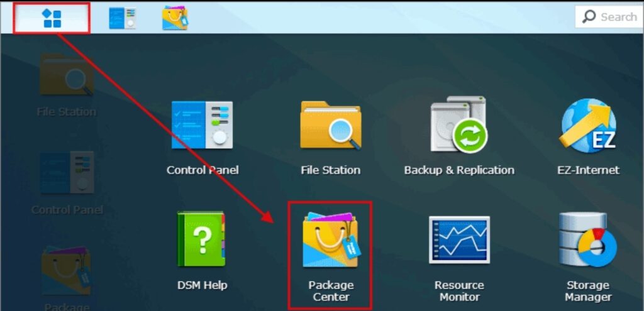Click the "DSM Help" text label
The image size is (644, 311).
[x=202, y=285]
